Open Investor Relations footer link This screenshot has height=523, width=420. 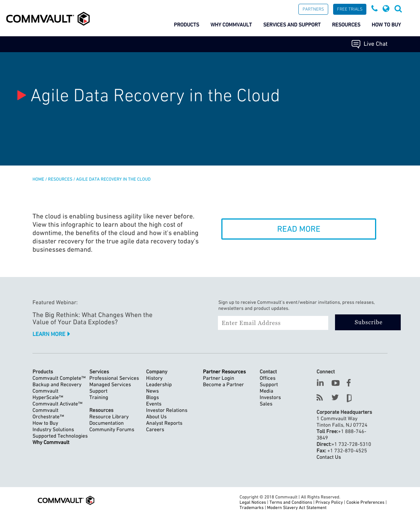167,410
